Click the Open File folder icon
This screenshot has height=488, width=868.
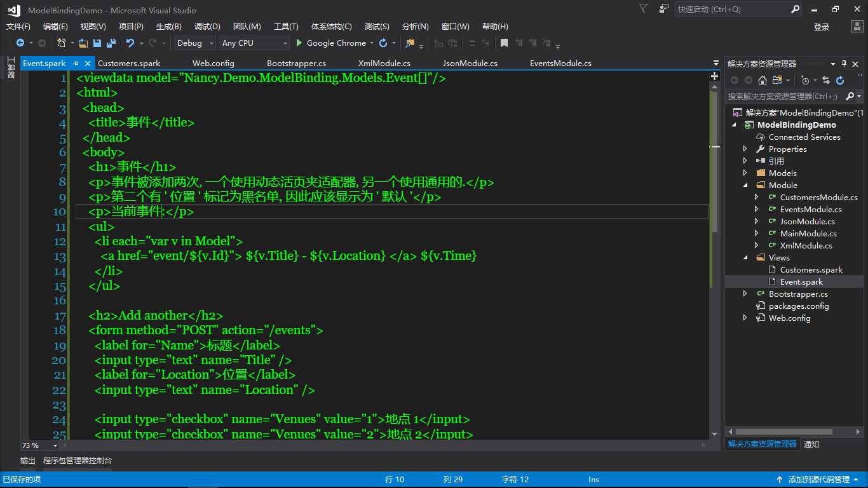tap(83, 43)
